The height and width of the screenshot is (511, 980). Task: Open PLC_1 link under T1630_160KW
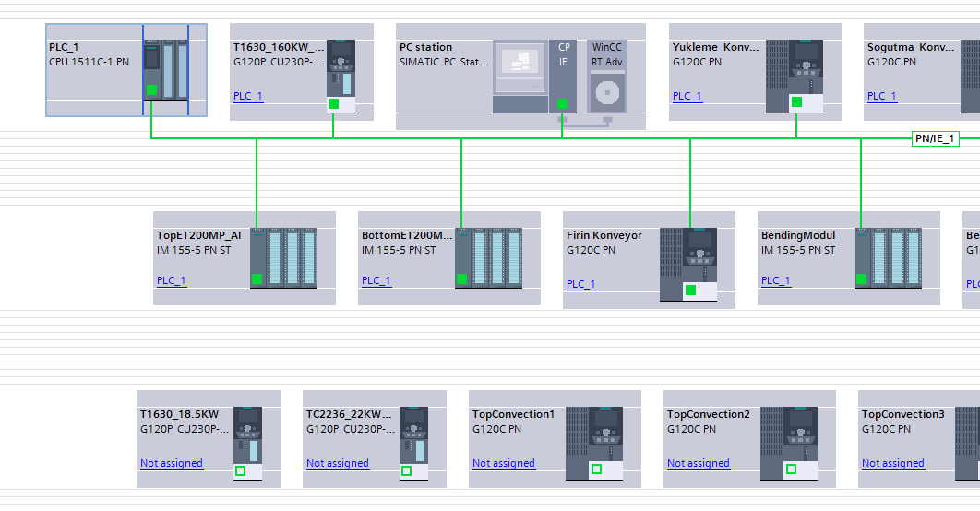248,96
